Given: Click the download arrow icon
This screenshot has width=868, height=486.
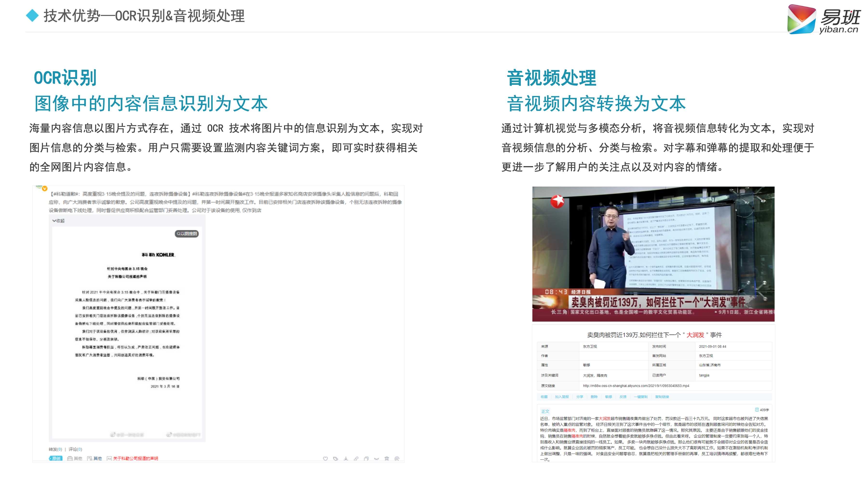Looking at the screenshot, I should click(346, 459).
